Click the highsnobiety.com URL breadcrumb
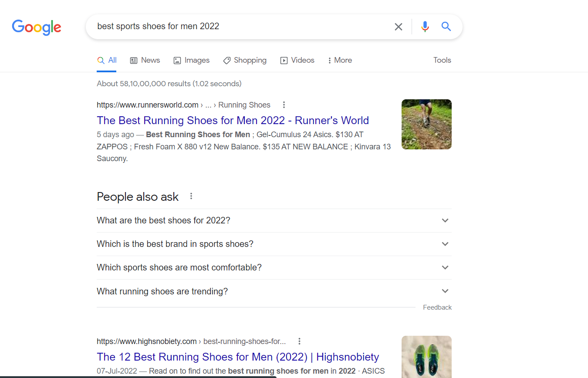The height and width of the screenshot is (378, 588). click(191, 341)
